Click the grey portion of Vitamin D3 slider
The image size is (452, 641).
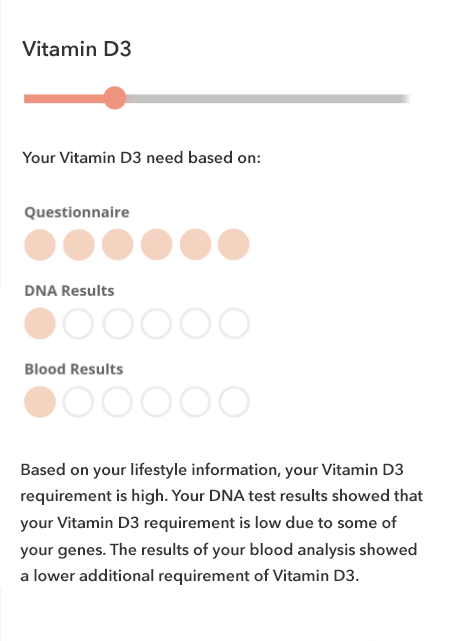click(x=268, y=99)
